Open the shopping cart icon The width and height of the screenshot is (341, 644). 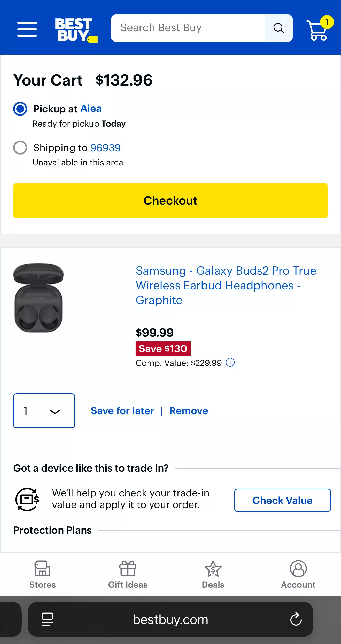316,28
